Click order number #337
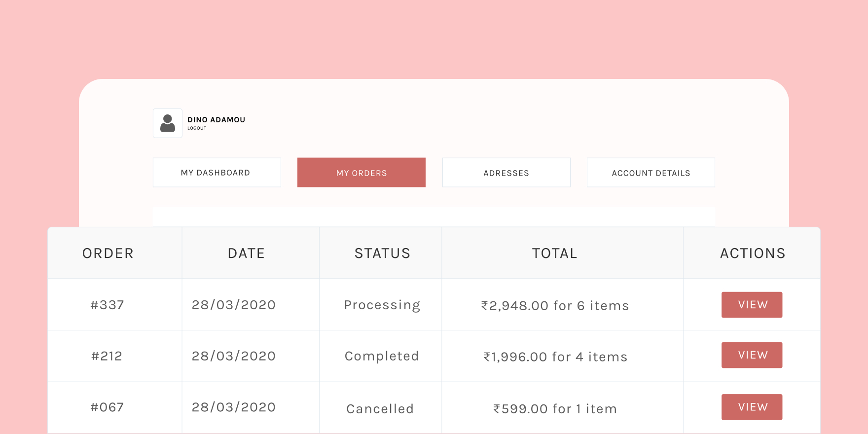The height and width of the screenshot is (434, 868). click(108, 305)
